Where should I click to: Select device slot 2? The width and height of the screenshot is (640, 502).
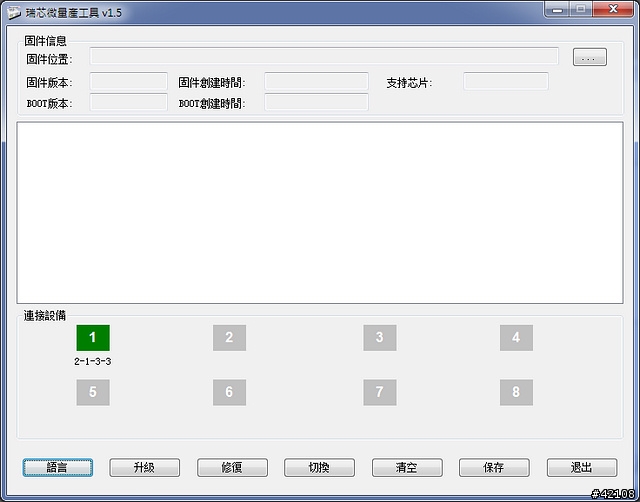tap(229, 338)
